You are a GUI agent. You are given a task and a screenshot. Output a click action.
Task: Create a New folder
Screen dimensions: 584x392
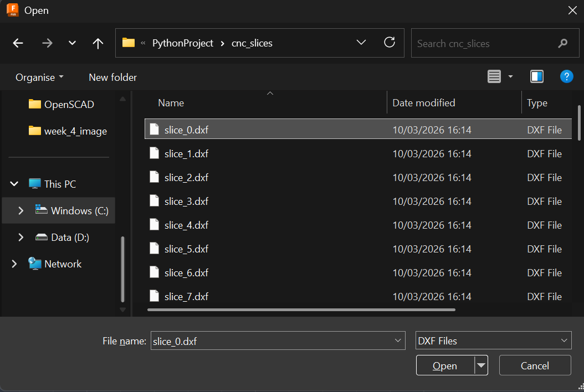click(x=112, y=77)
